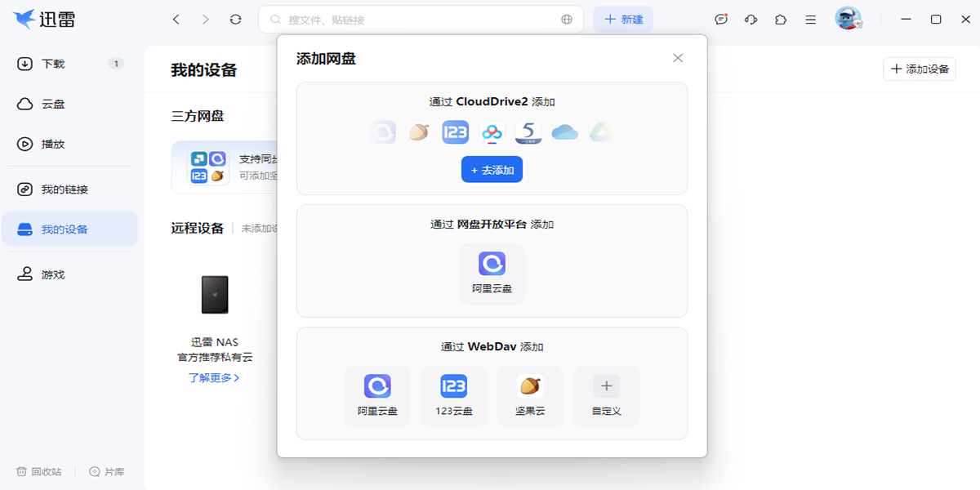This screenshot has height=490, width=980.
Task: Click the 123 cloud icon under CloudDrive2
Action: (x=455, y=132)
